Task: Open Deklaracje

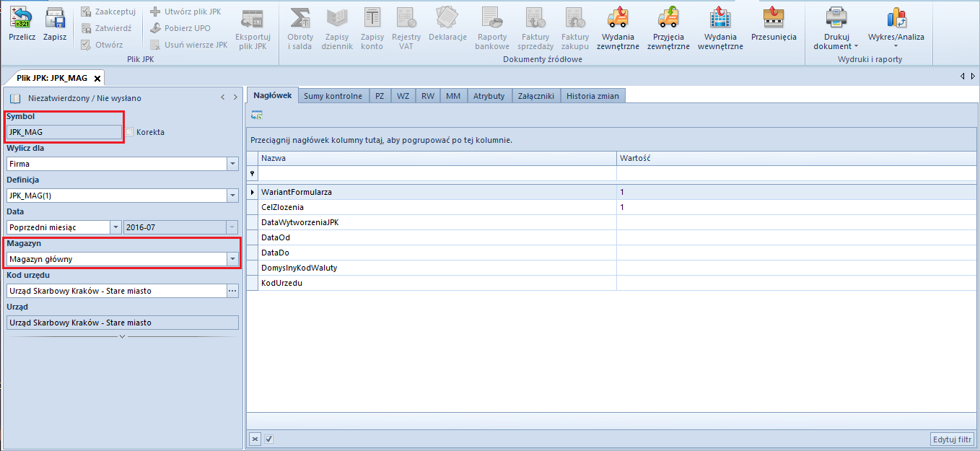Action: click(x=447, y=25)
